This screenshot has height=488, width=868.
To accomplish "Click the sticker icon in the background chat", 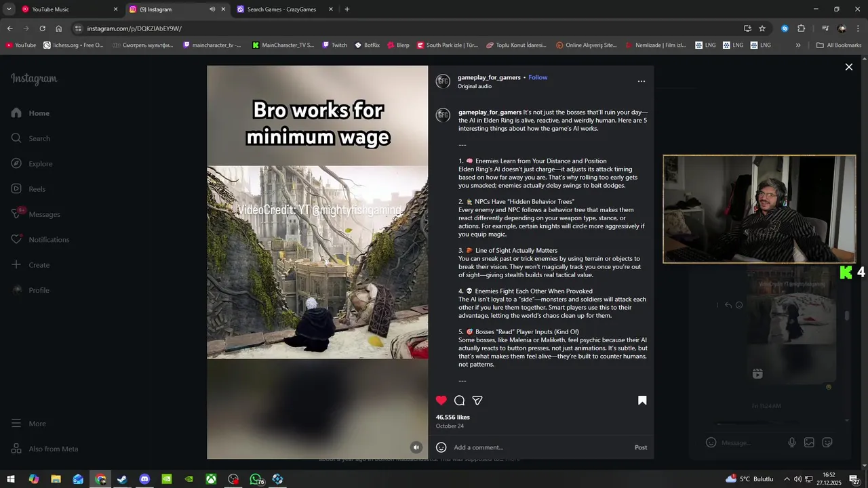I will (x=827, y=443).
